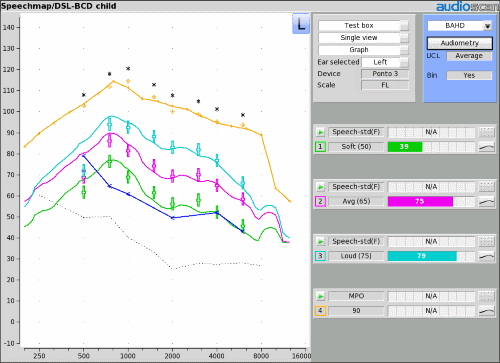Viewport: 500px width, 363px height.
Task: Toggle the orange Test 4 curve box
Action: click(320, 311)
